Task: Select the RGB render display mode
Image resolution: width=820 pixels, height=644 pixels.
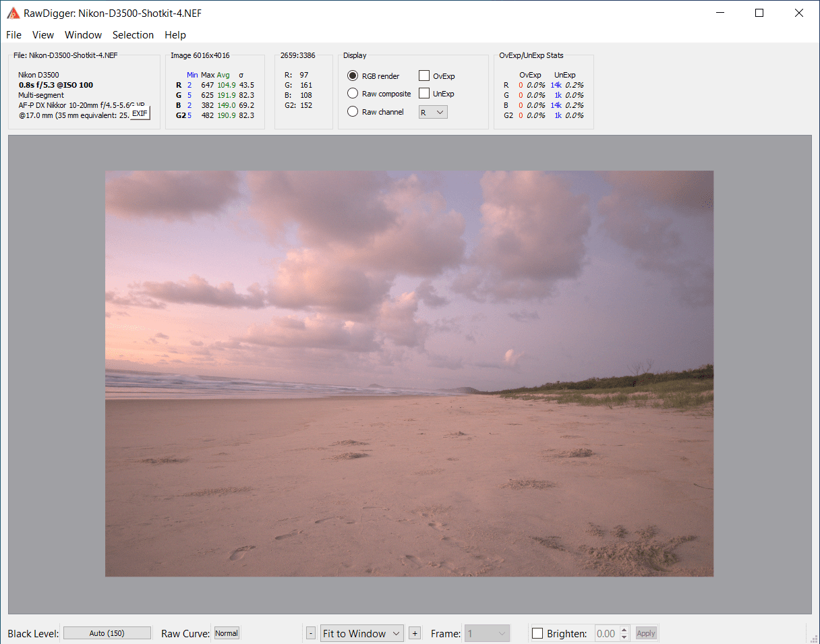Action: [x=374, y=76]
